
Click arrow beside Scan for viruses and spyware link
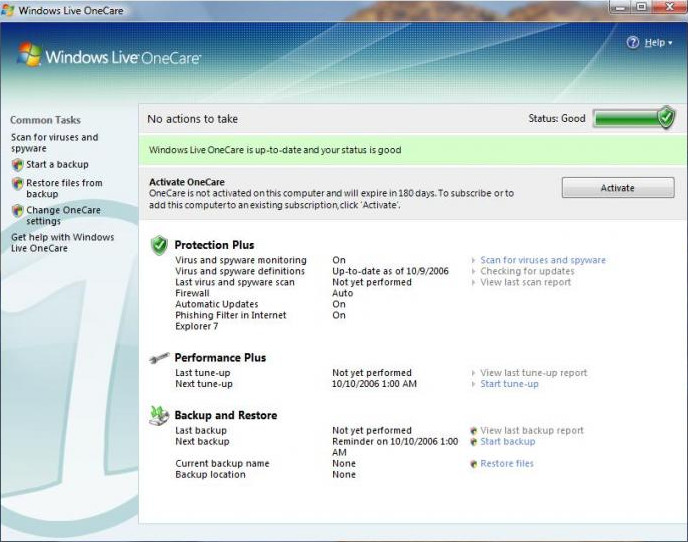click(473, 260)
